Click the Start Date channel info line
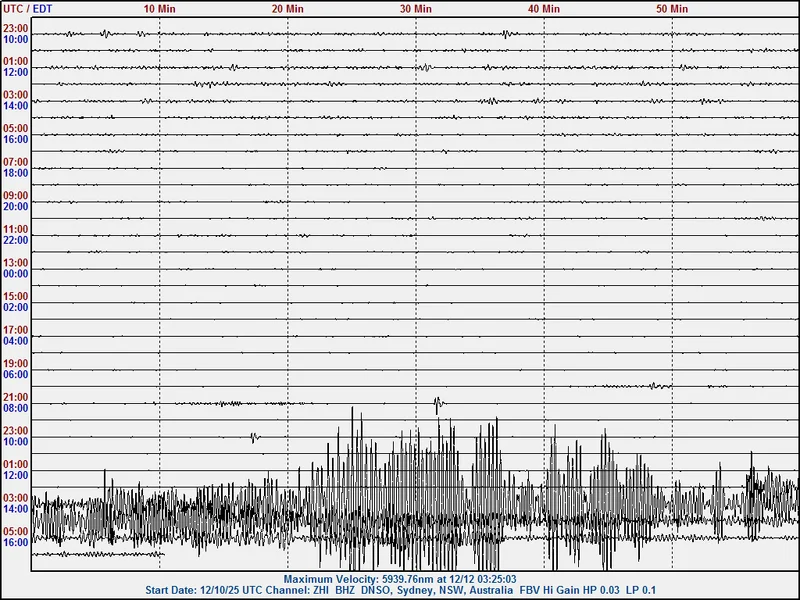Screen dimensions: 800x600 coord(399,590)
